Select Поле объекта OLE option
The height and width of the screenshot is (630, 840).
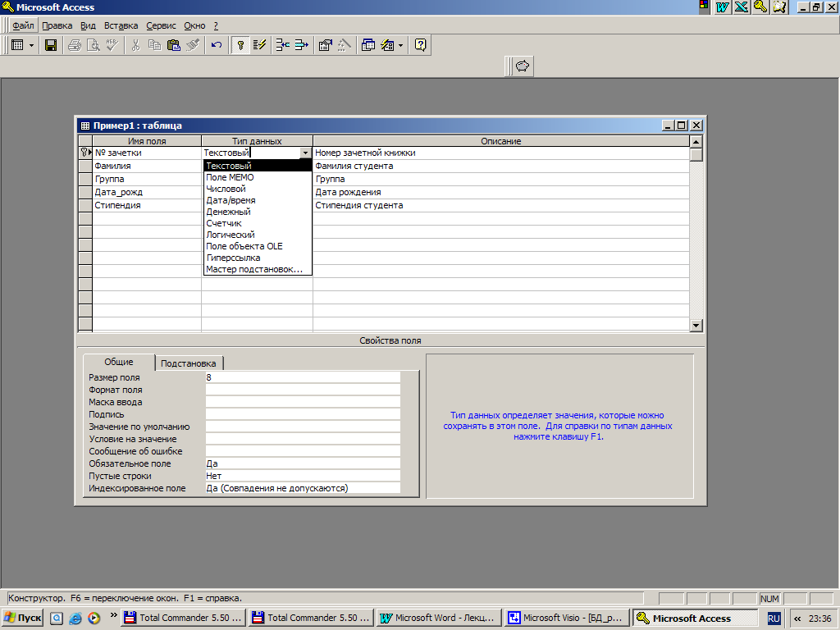(258, 246)
